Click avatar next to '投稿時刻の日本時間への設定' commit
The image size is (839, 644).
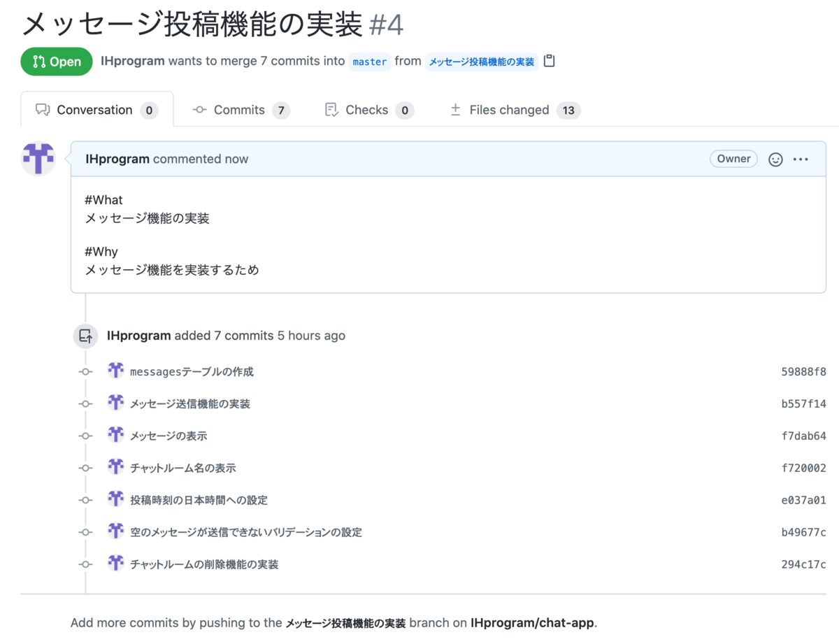[x=116, y=499]
